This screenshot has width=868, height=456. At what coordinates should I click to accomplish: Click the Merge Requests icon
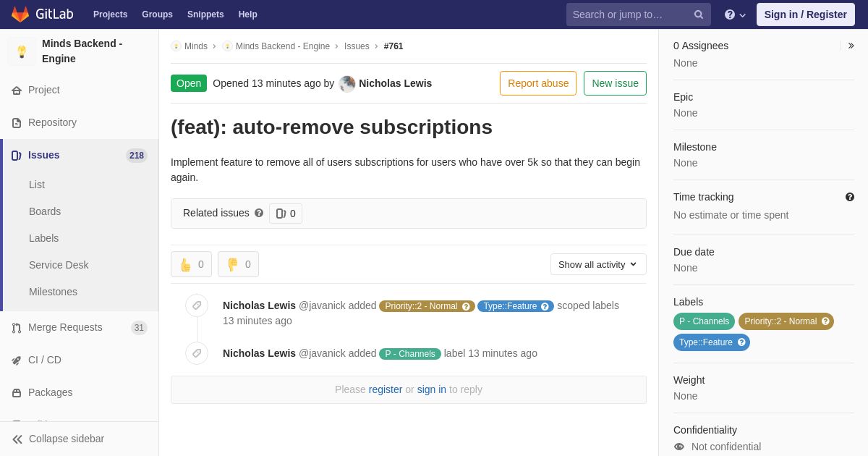17,328
